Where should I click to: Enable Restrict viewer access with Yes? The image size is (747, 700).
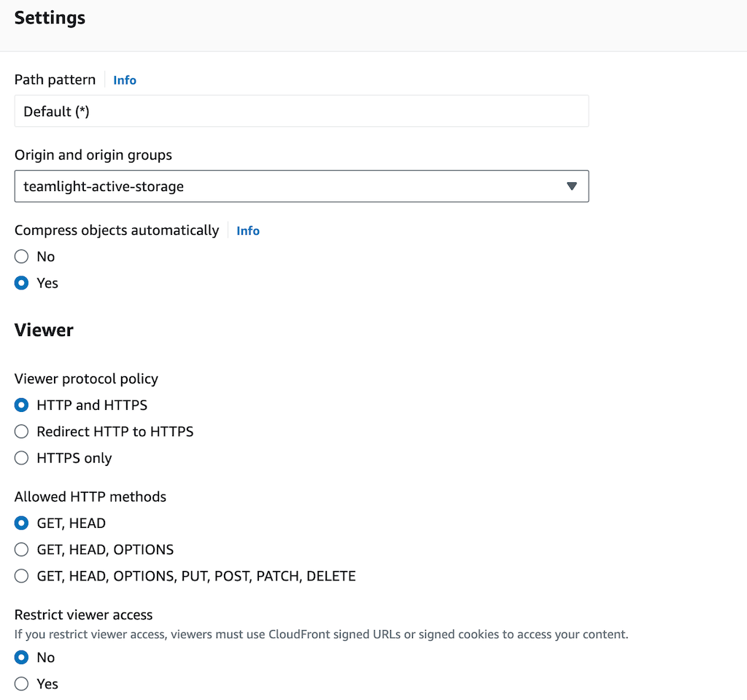(22, 684)
